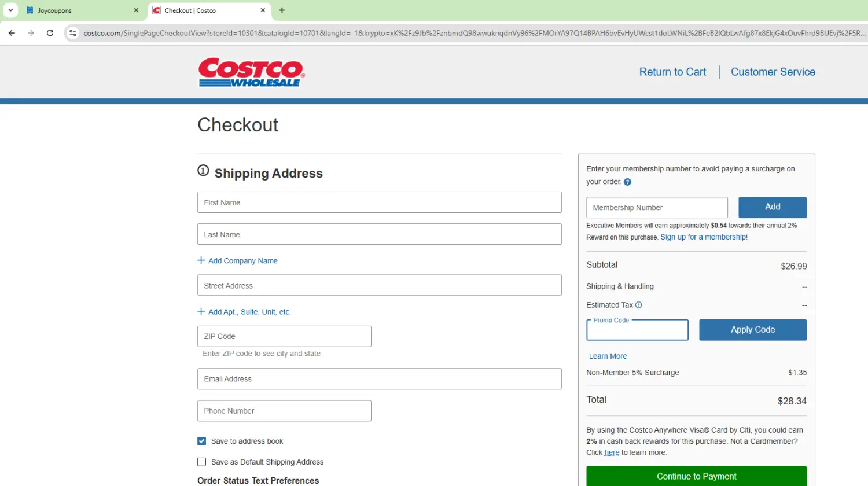View site information icon in address bar
This screenshot has width=868, height=486.
(73, 33)
